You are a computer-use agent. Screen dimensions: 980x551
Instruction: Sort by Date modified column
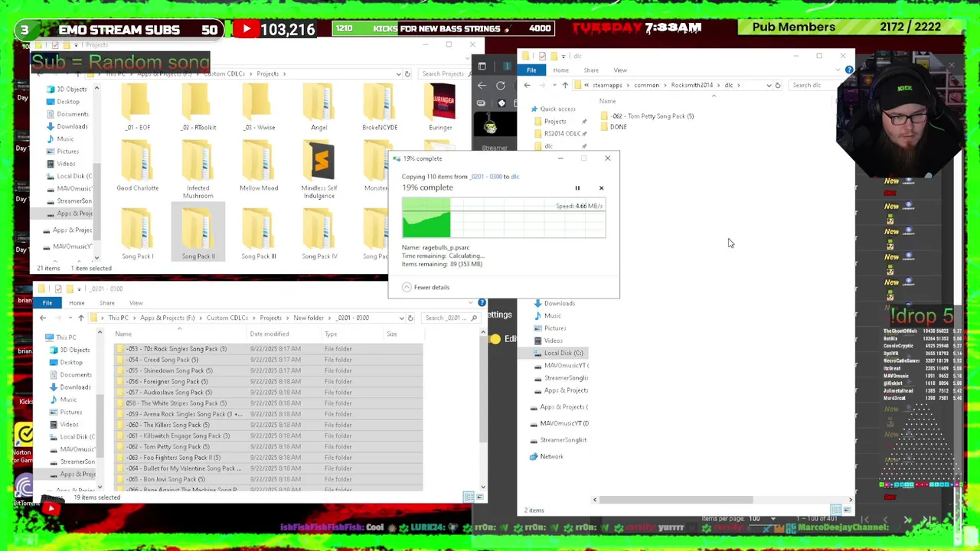[269, 334]
